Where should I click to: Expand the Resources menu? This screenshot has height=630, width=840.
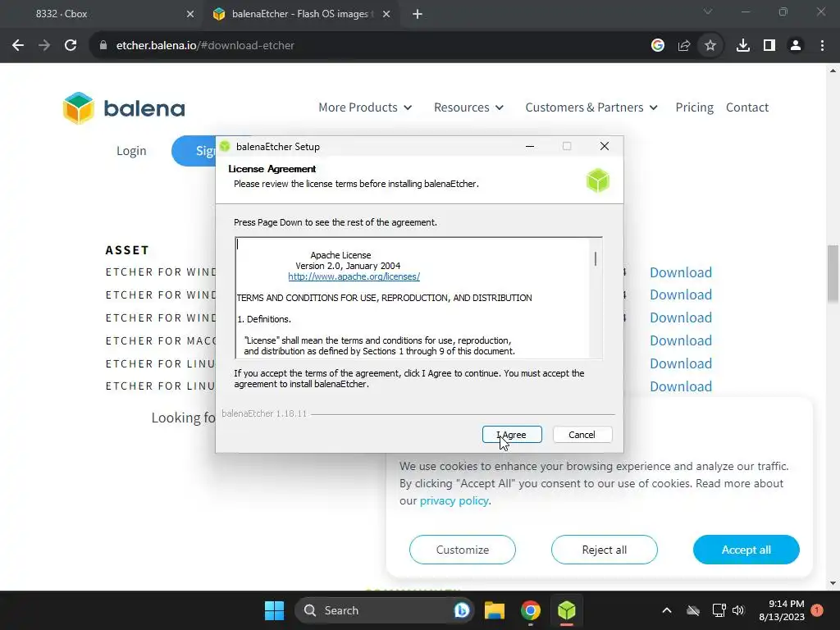(468, 107)
